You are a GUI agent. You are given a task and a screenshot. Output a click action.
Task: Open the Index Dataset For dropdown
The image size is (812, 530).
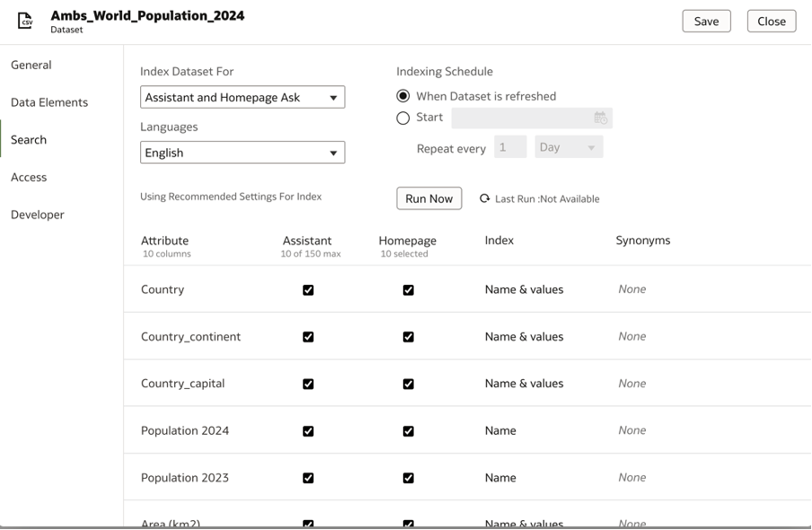pyautogui.click(x=243, y=97)
